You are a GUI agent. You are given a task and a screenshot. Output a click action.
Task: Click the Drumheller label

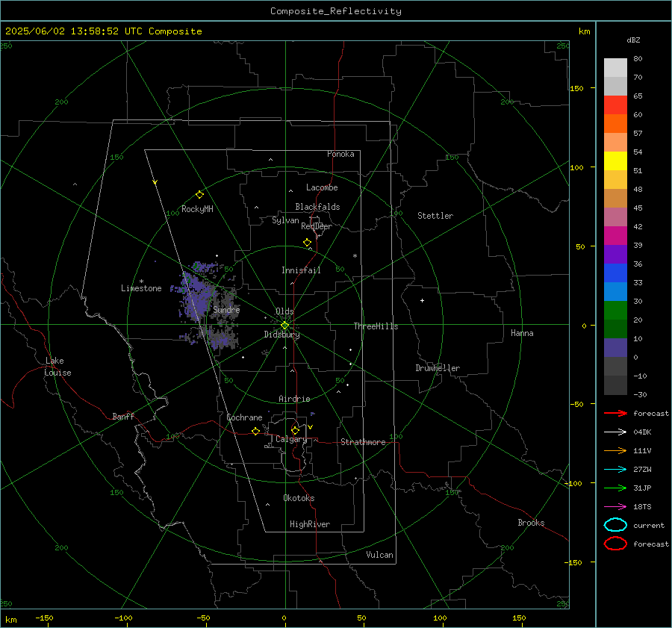pos(438,368)
